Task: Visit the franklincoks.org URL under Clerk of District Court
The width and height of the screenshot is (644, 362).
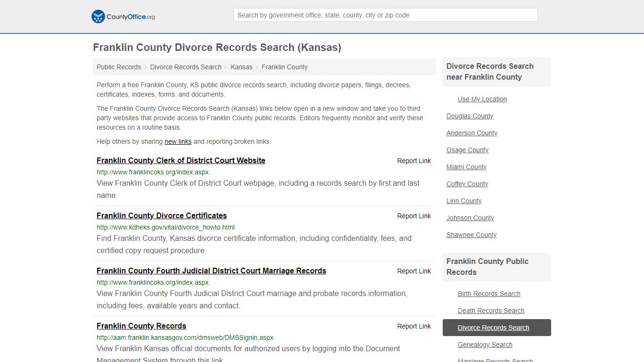Action: coord(153,172)
